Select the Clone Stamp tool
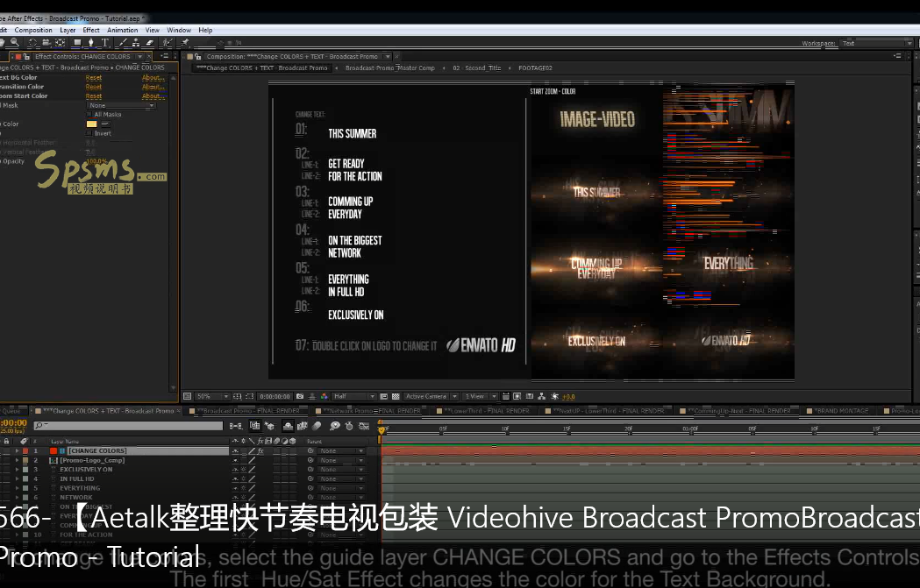 (x=136, y=42)
